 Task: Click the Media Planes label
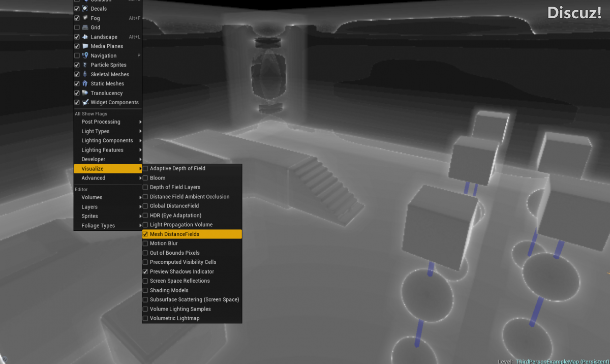point(107,46)
